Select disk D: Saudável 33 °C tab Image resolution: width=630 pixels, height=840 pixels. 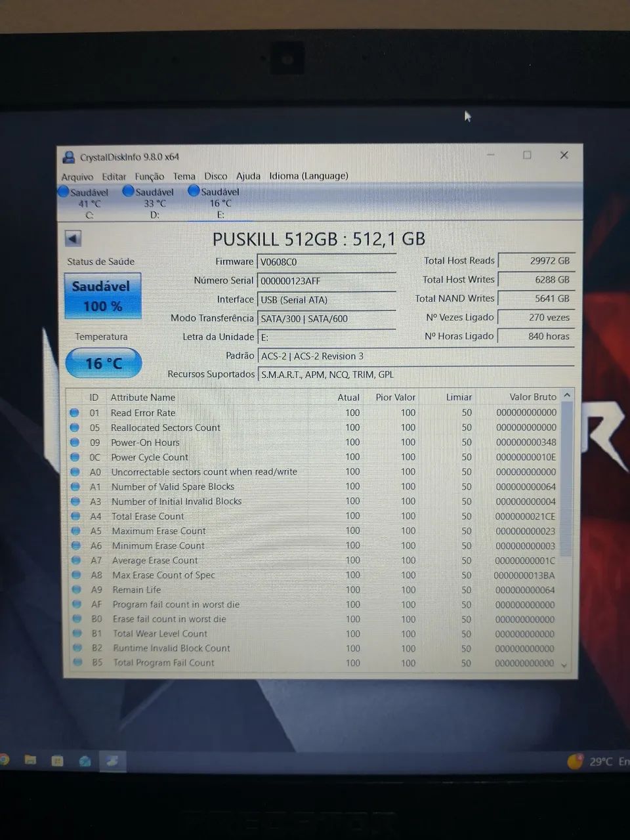154,203
